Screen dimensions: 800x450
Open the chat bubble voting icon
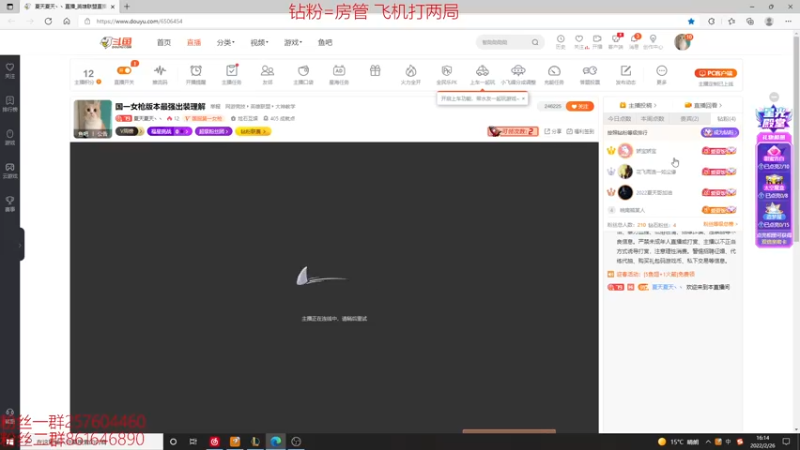click(590, 70)
